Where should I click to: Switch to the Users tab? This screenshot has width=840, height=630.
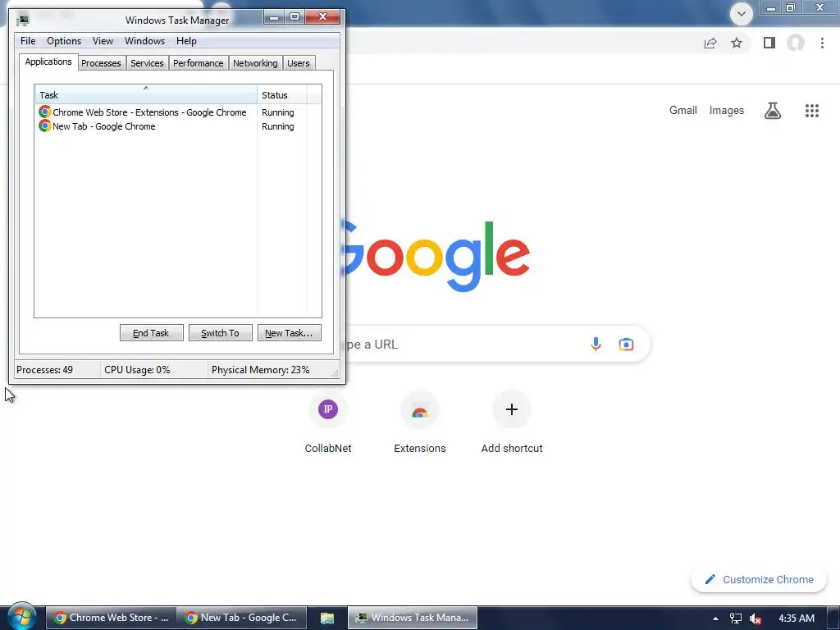click(299, 63)
